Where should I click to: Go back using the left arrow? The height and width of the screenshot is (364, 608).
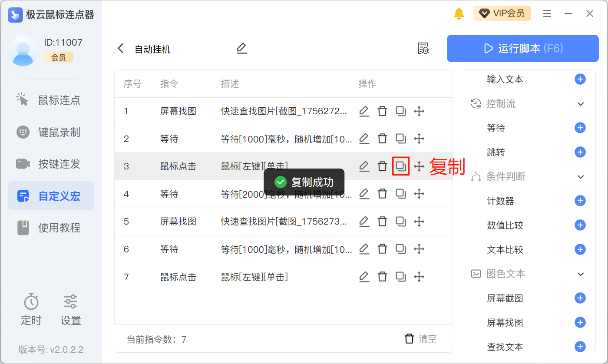(121, 49)
